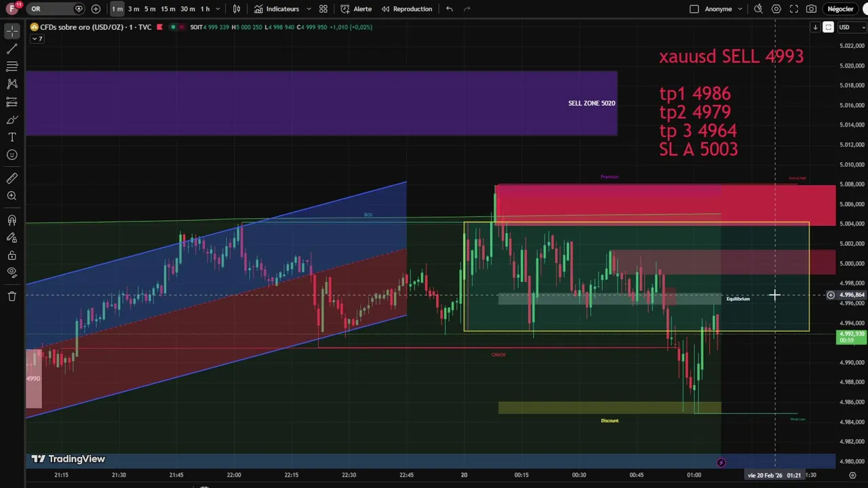Viewport: 868px width, 488px height.
Task: Click the Négocier button
Action: [840, 9]
